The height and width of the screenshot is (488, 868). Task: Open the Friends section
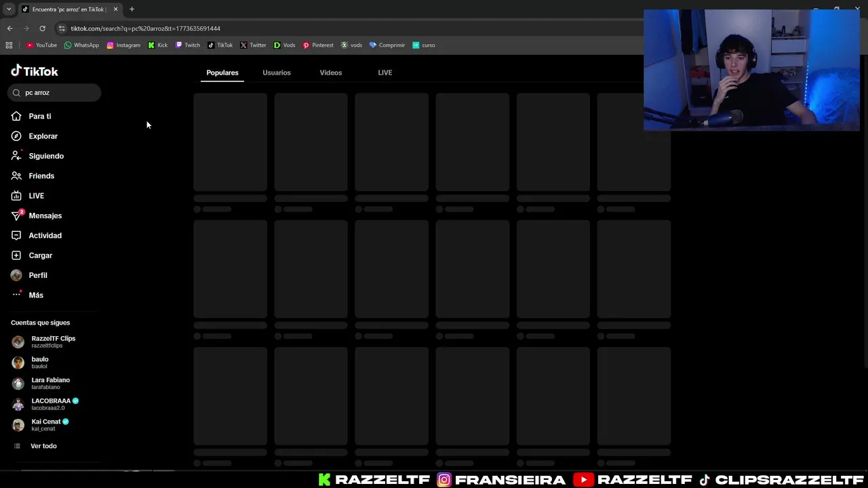[x=33, y=176]
